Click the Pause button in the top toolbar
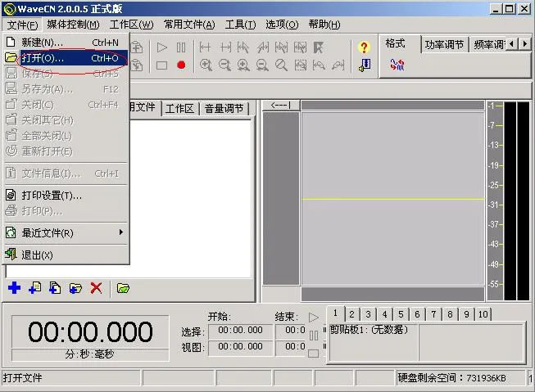The image size is (535, 392). tap(181, 47)
